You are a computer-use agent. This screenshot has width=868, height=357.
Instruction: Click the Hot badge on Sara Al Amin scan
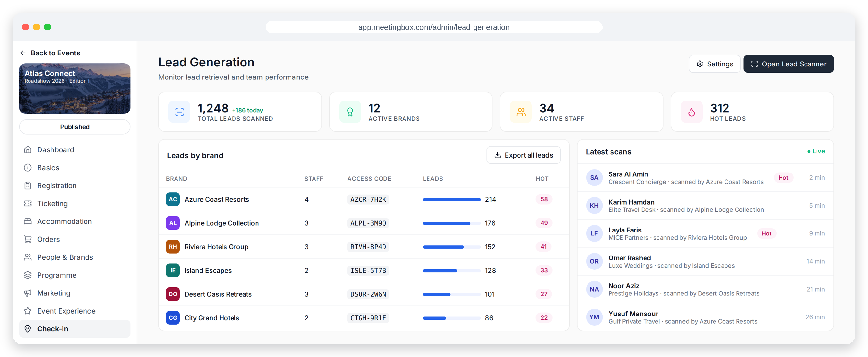coord(783,177)
